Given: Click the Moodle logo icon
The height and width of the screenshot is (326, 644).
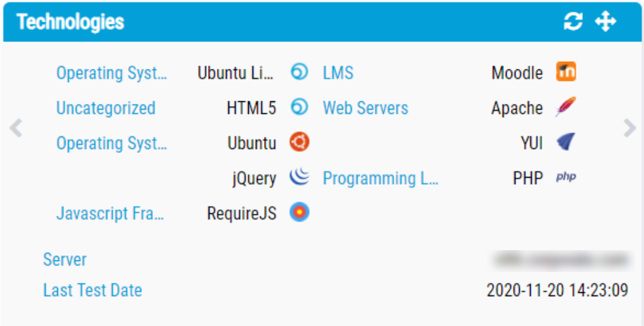Looking at the screenshot, I should click(566, 72).
